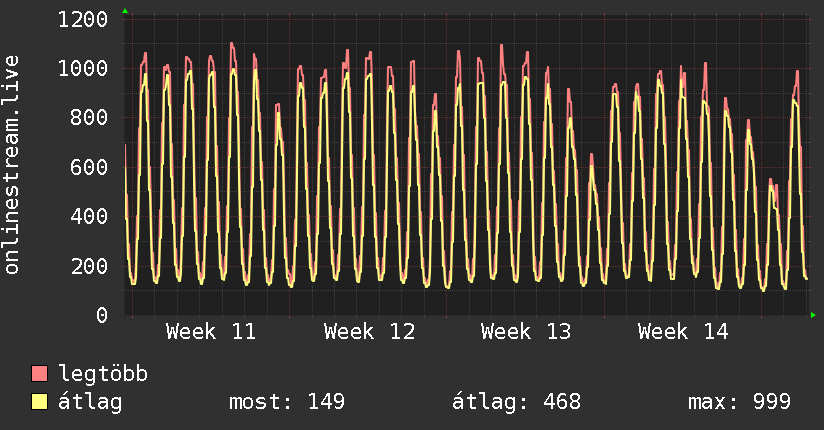Click the 400 y-axis label

pyautogui.click(x=89, y=217)
